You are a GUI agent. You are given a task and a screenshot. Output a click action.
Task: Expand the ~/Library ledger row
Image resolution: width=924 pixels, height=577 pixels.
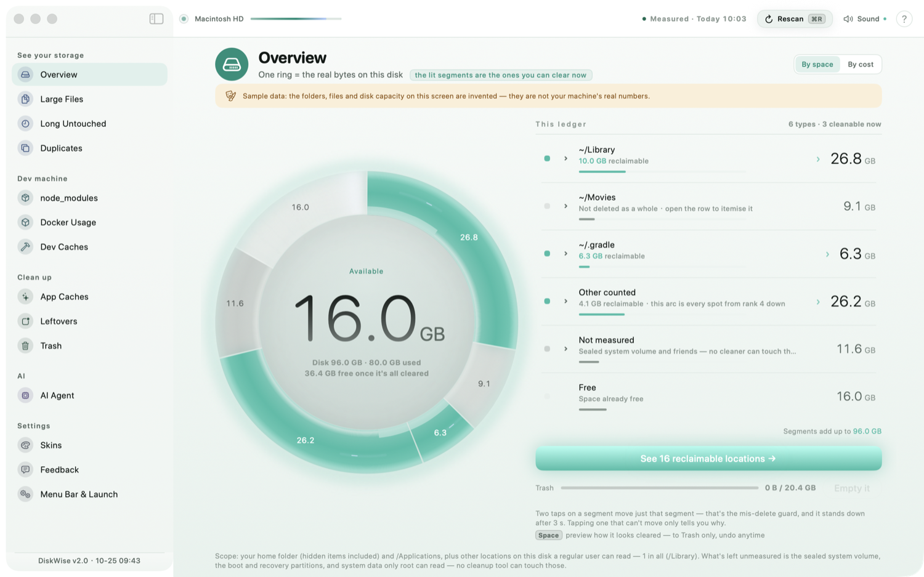tap(565, 159)
